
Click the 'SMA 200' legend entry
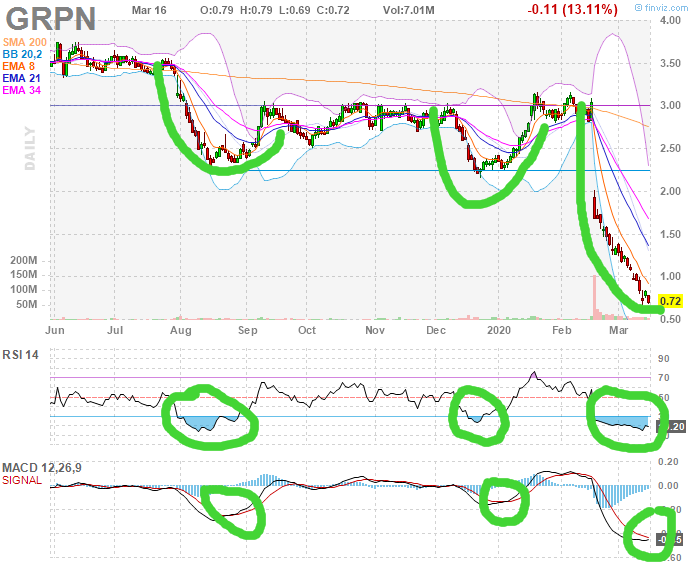point(25,42)
